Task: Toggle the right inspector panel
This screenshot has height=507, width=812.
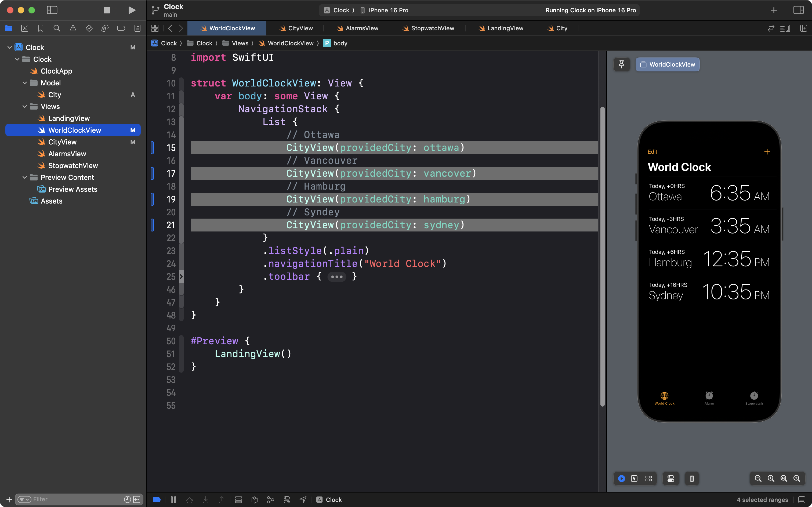Action: click(x=798, y=10)
